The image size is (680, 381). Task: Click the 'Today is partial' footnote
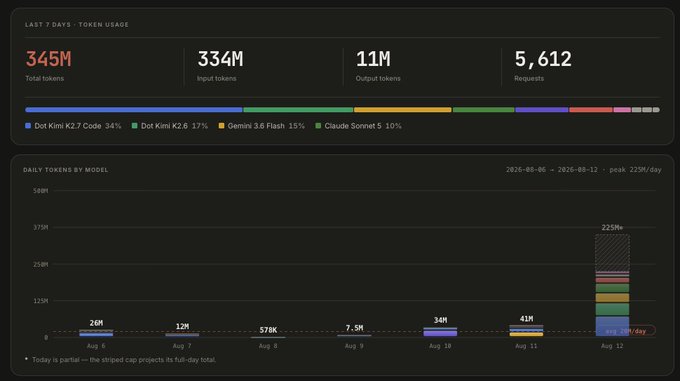point(121,360)
